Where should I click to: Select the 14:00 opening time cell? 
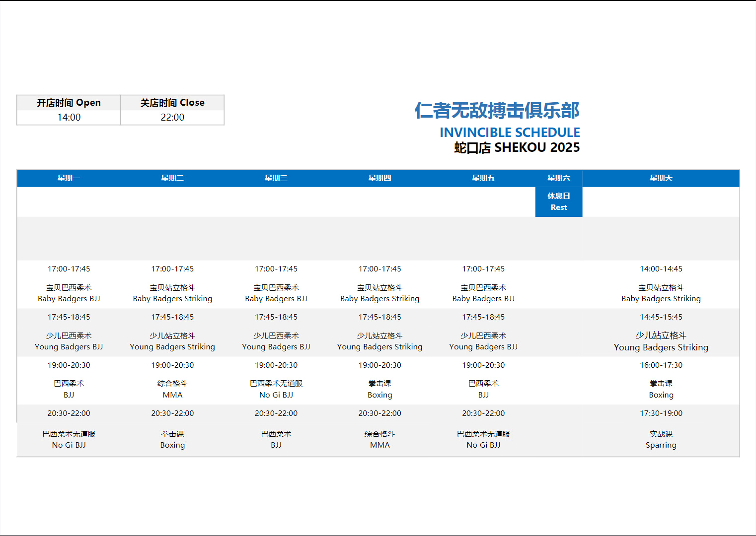coord(69,118)
